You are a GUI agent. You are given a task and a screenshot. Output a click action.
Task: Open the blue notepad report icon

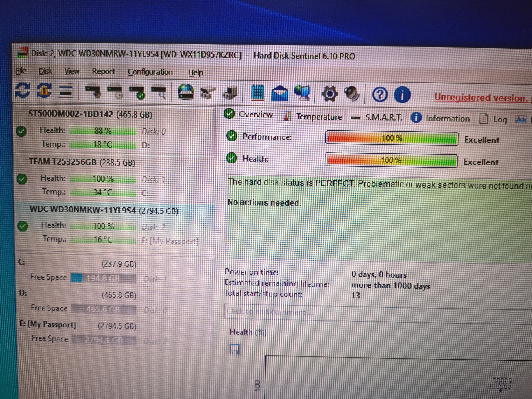[258, 93]
